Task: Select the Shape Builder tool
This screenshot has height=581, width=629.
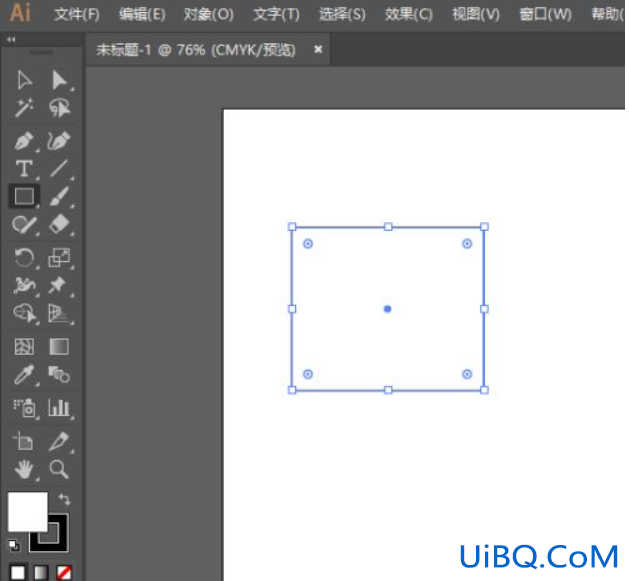Action: pyautogui.click(x=25, y=313)
